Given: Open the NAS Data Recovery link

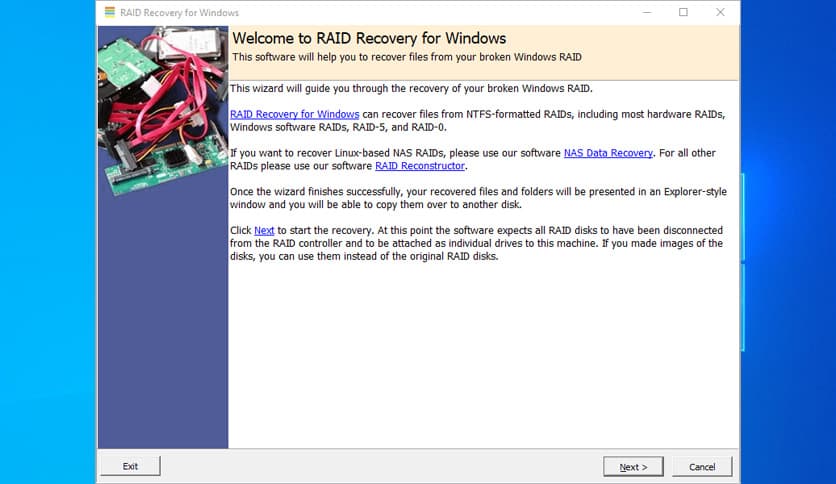Looking at the screenshot, I should [608, 153].
